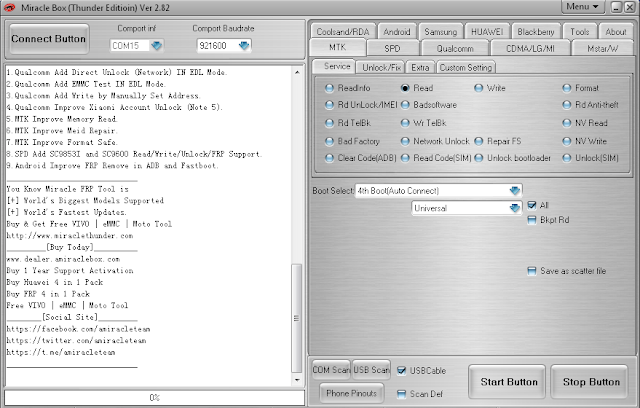This screenshot has width=640, height=408.
Task: Open Phone Pinouts
Action: 351,393
